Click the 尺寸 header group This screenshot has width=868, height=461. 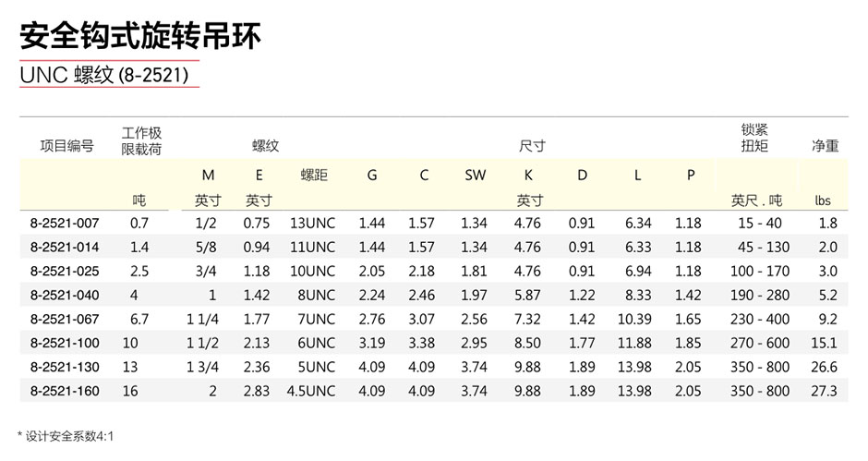[532, 146]
